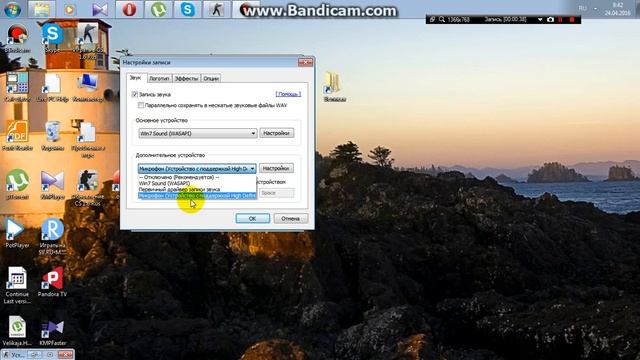Open Skype from the taskbar
Screen dimensions: 640x360
click(188, 9)
